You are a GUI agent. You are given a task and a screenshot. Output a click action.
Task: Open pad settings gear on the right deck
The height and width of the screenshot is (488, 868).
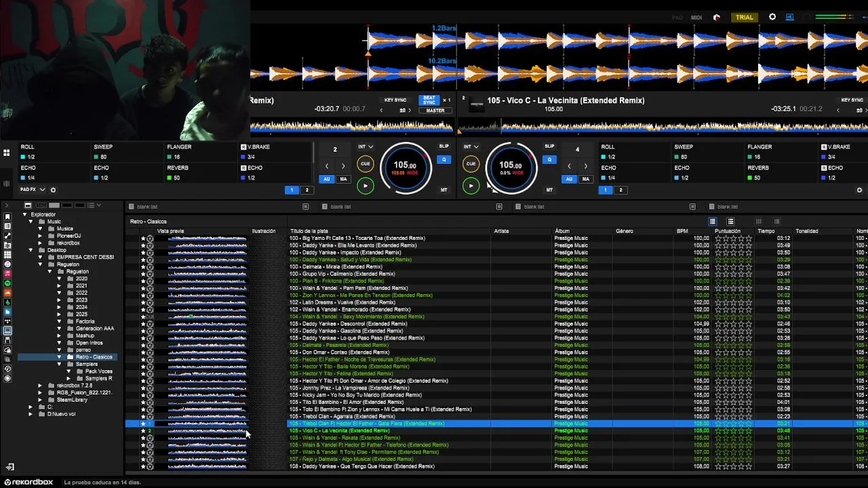(859, 190)
